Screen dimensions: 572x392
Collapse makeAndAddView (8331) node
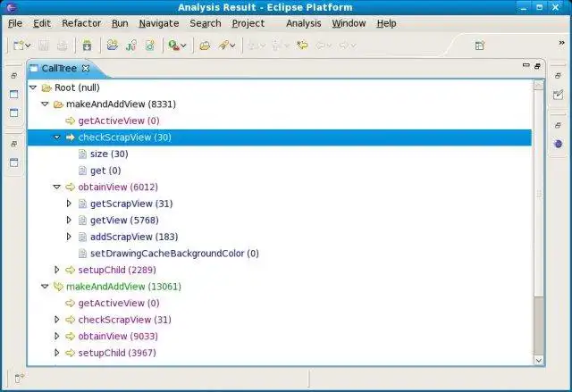coord(45,104)
